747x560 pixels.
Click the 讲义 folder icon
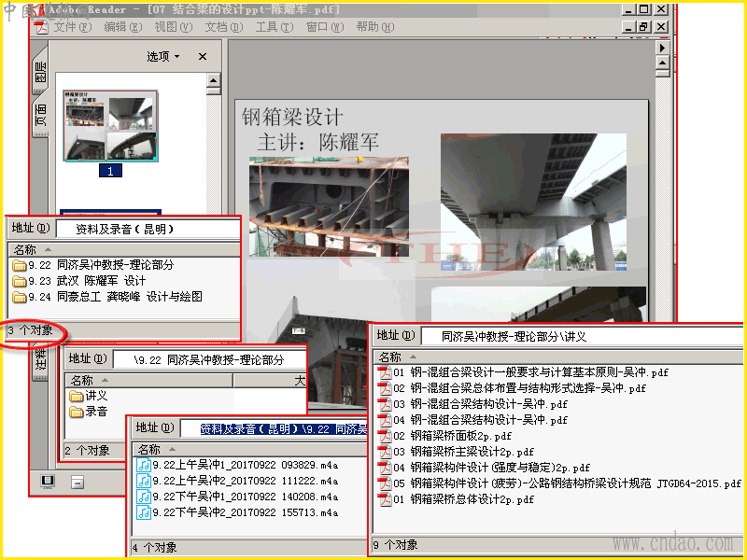coord(77,396)
